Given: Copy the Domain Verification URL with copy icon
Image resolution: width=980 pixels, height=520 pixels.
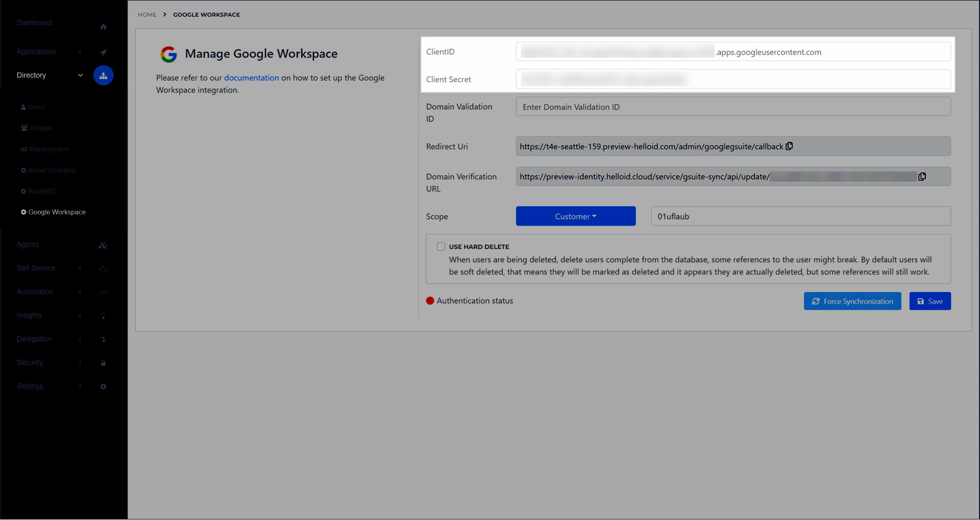Looking at the screenshot, I should pyautogui.click(x=922, y=177).
